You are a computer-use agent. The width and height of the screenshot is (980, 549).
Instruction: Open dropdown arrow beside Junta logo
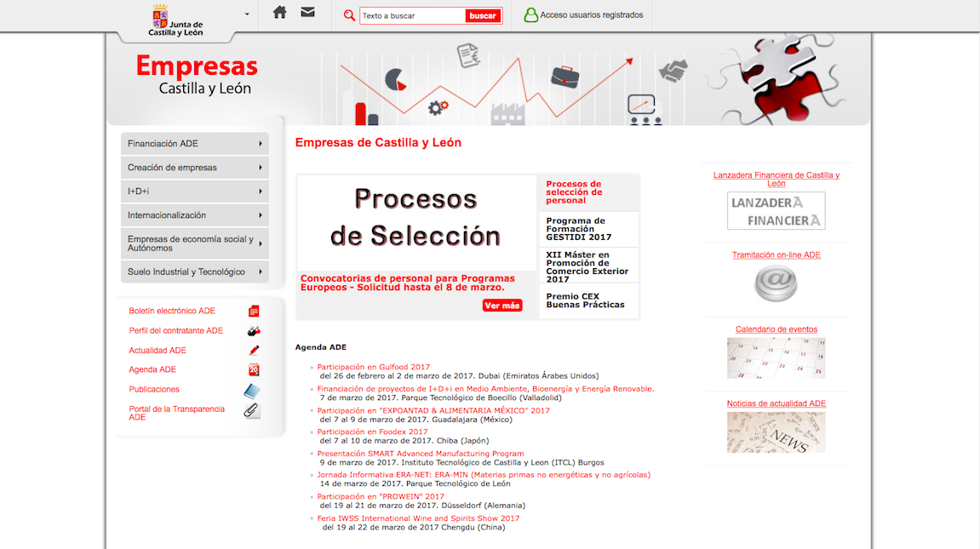point(247,14)
